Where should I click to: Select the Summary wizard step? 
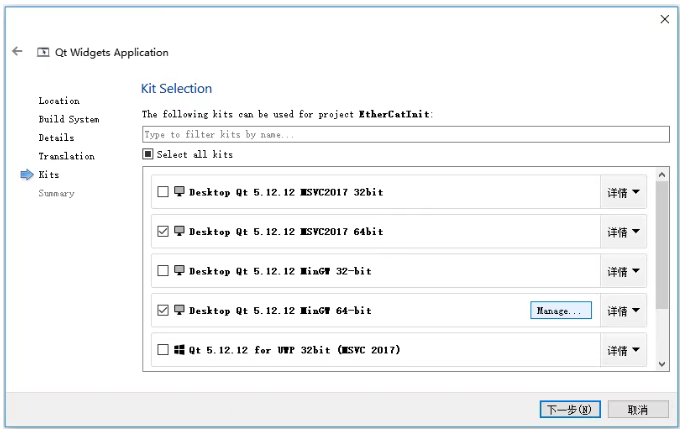pos(56,193)
